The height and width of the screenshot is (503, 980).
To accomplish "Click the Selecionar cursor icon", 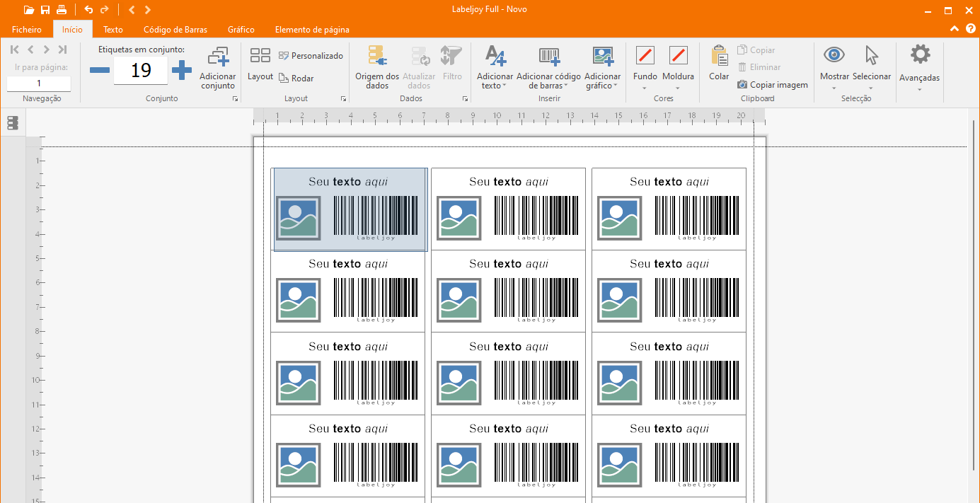I will click(871, 55).
